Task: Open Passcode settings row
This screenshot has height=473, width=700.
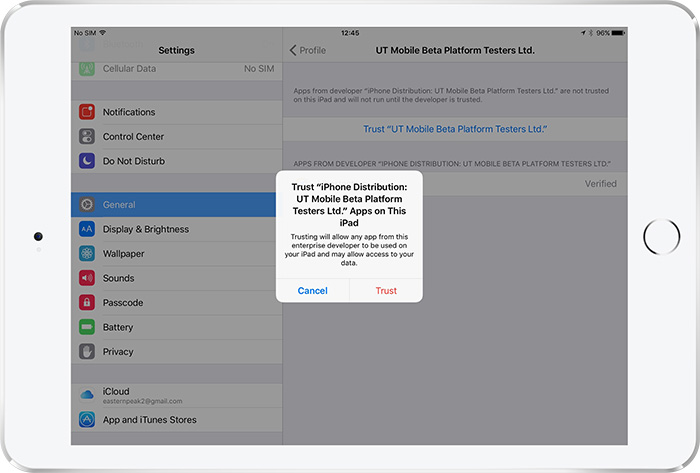Action: pos(176,303)
